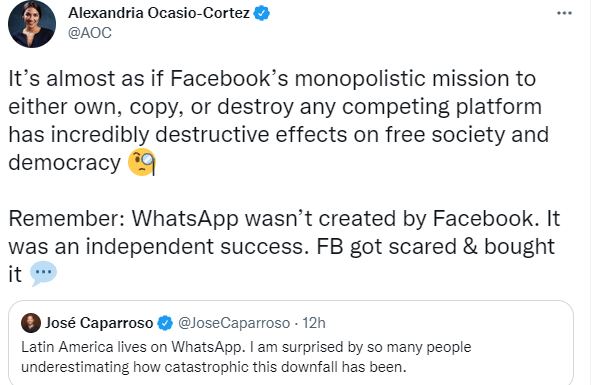Open the three-dot more options menu
The image size is (596, 385).
pyautogui.click(x=564, y=13)
